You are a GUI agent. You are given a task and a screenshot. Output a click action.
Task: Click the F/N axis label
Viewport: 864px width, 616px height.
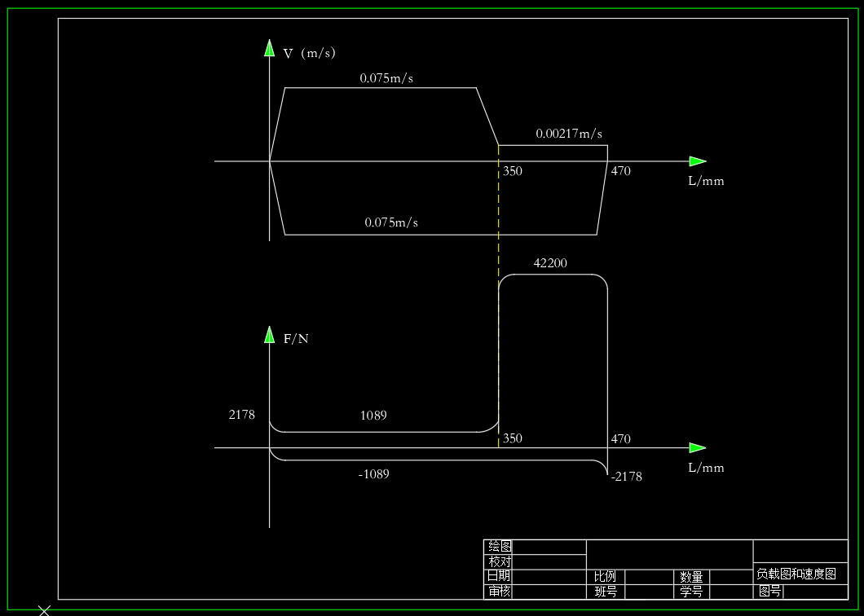coord(296,339)
